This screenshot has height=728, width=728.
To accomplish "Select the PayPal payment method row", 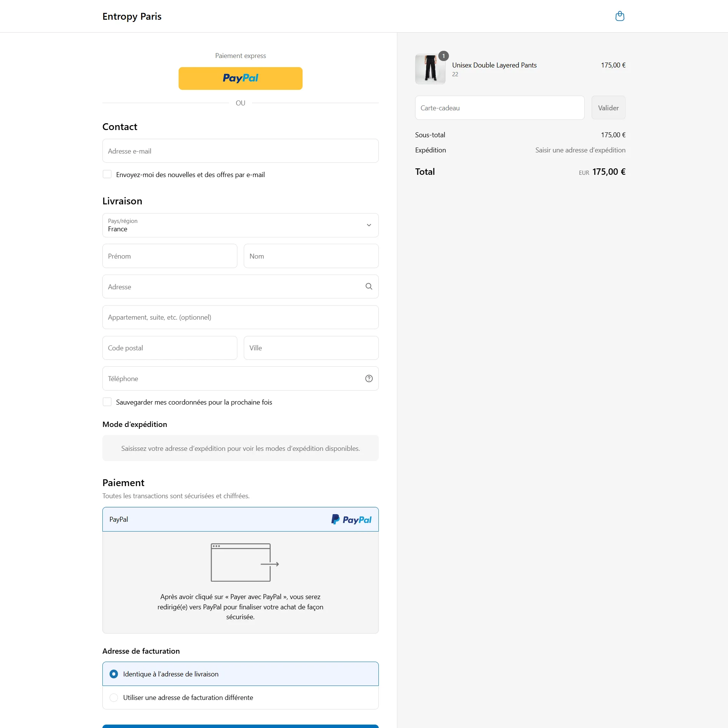I will [x=240, y=519].
